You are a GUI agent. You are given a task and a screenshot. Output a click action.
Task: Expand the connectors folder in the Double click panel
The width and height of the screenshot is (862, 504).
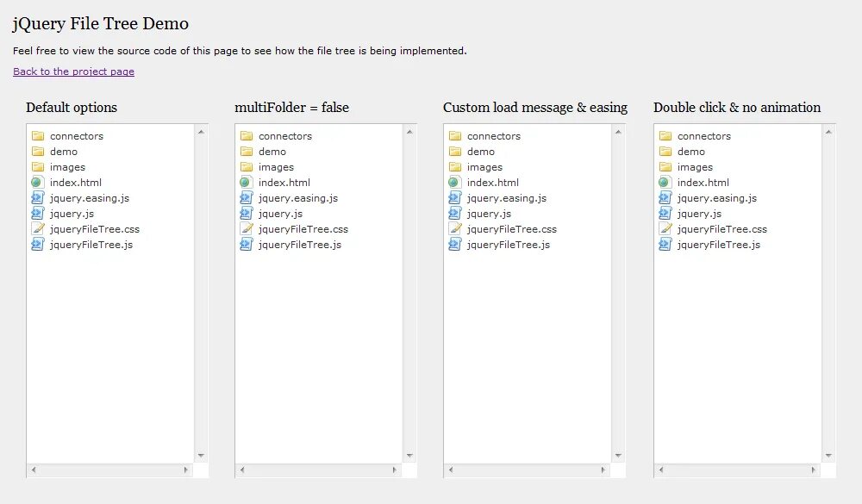point(703,136)
